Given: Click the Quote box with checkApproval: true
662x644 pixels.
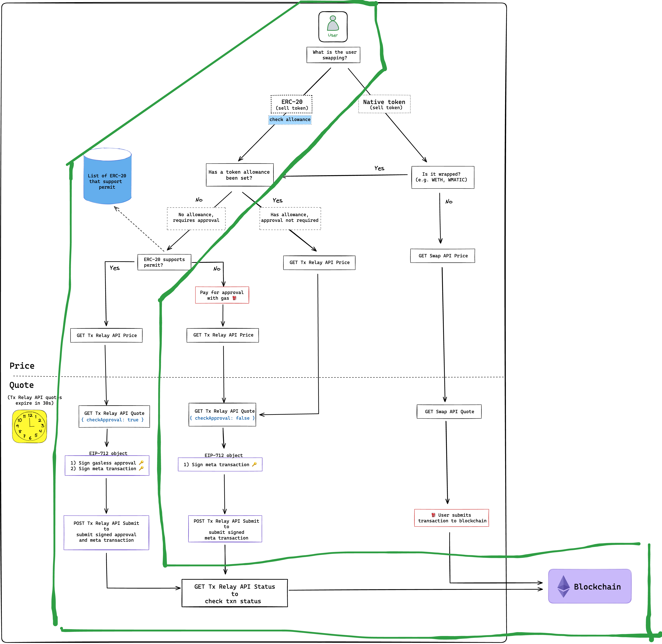Looking at the screenshot, I should 114,416.
